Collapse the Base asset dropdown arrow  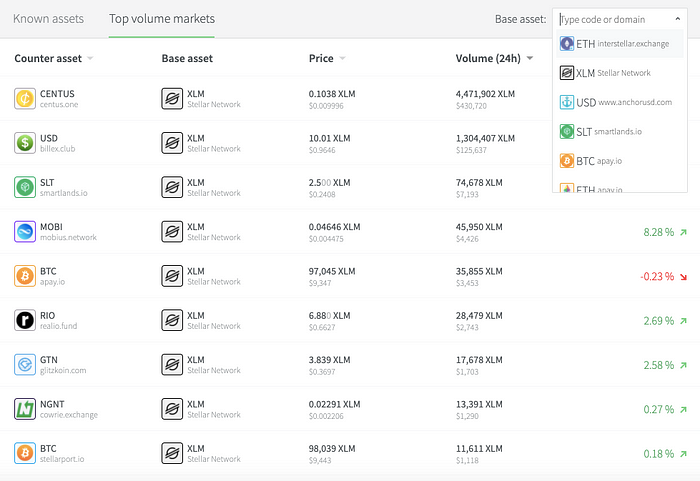(x=678, y=19)
